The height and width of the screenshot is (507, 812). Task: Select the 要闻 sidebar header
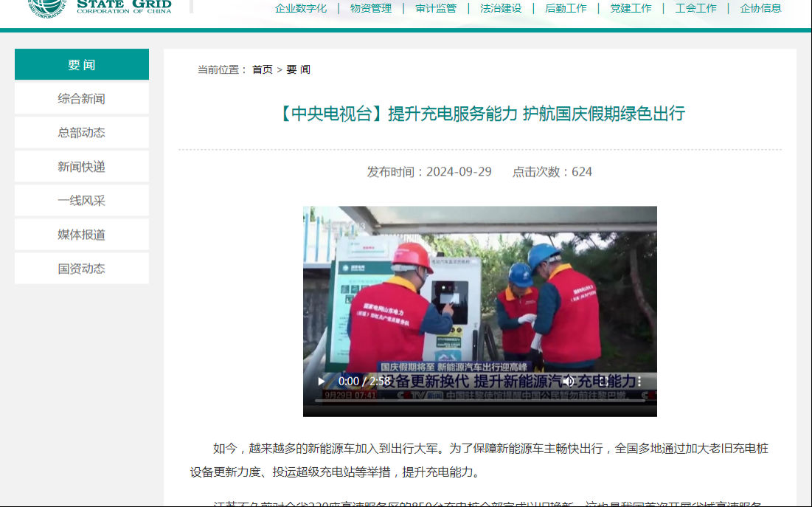pos(82,64)
